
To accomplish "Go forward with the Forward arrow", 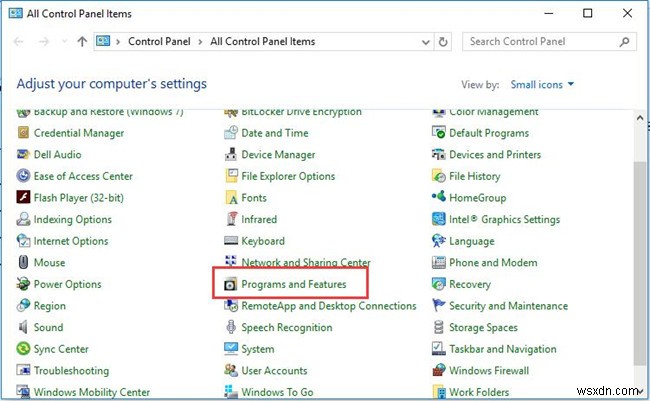I will (x=44, y=41).
